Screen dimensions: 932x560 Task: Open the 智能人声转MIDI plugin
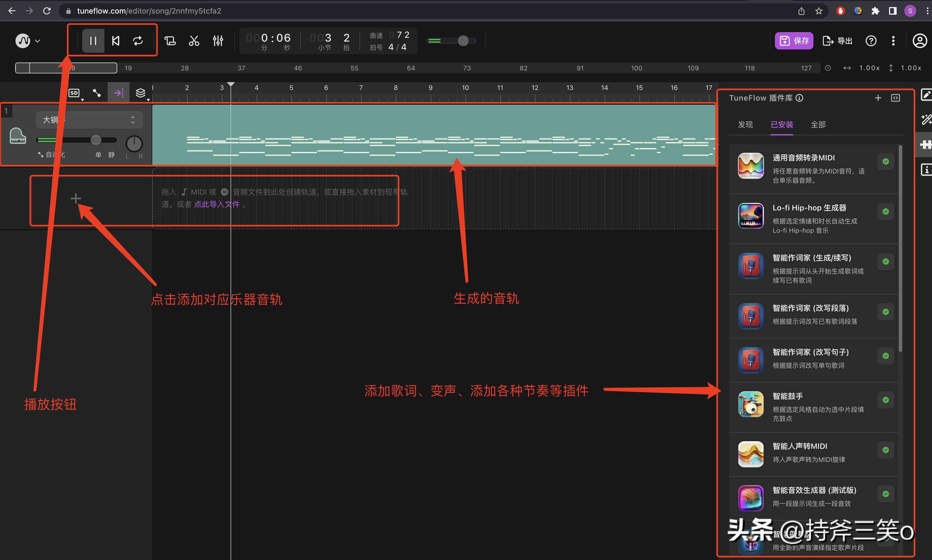[x=813, y=454]
